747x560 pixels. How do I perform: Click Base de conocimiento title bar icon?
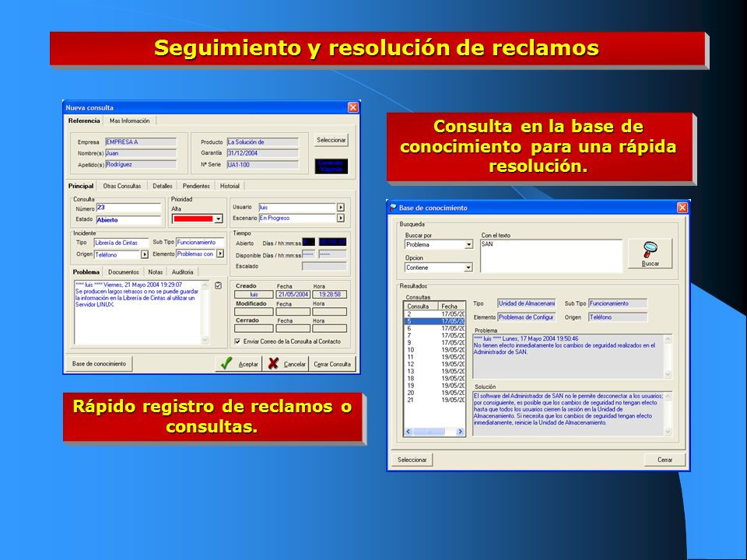click(393, 208)
